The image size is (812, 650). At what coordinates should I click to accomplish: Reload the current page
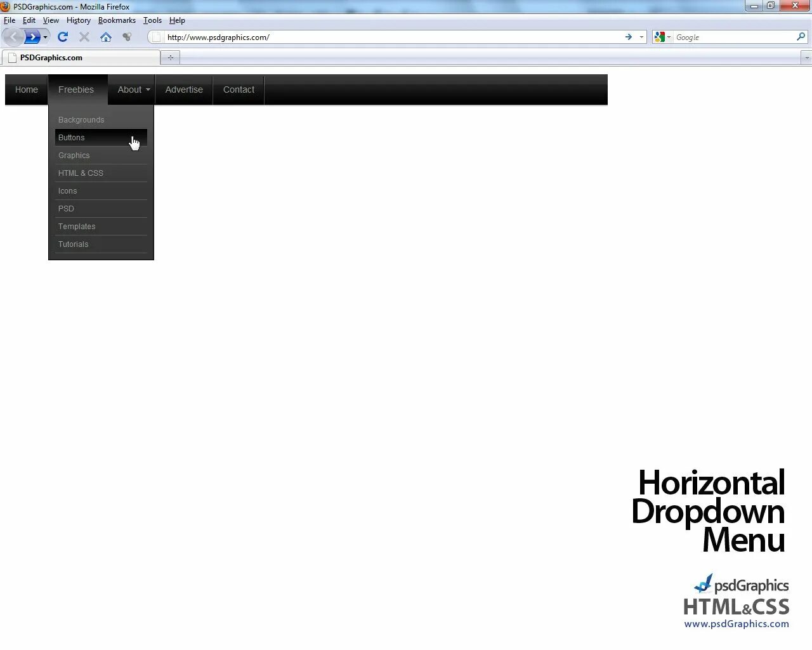pos(63,37)
